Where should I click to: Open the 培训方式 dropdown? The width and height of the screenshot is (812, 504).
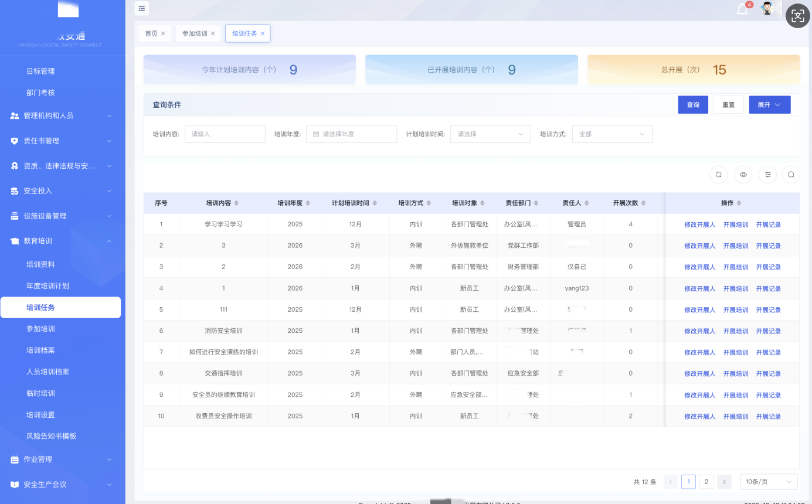[611, 134]
